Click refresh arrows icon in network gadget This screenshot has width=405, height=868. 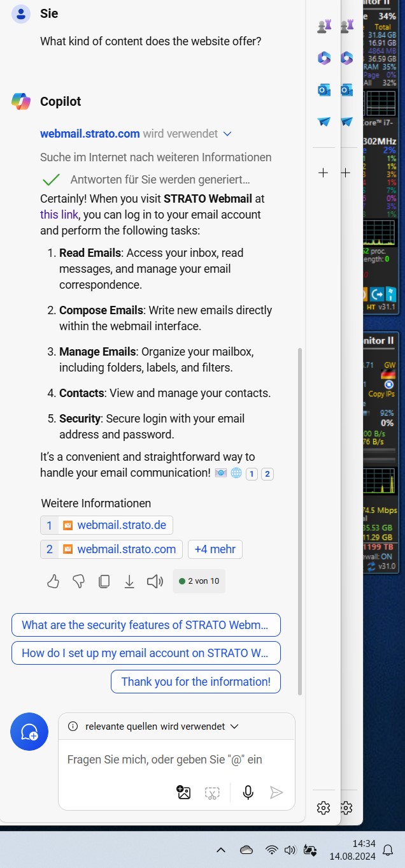[371, 566]
